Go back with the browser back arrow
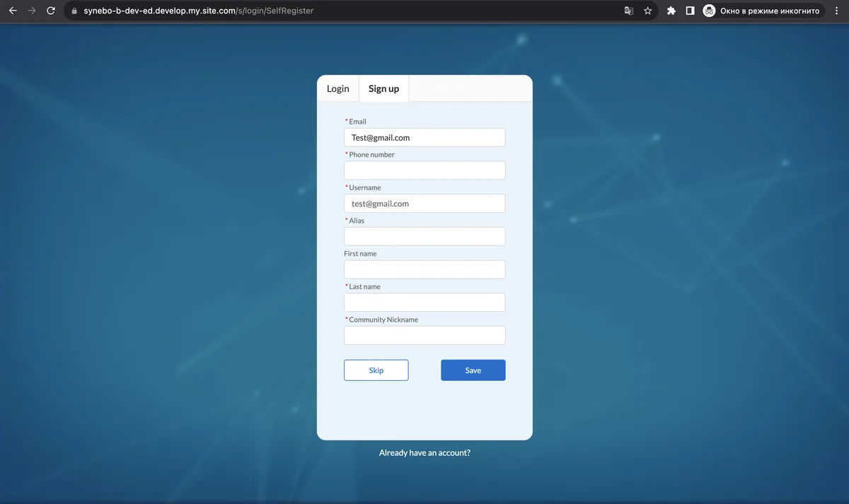849x504 pixels. pyautogui.click(x=13, y=11)
